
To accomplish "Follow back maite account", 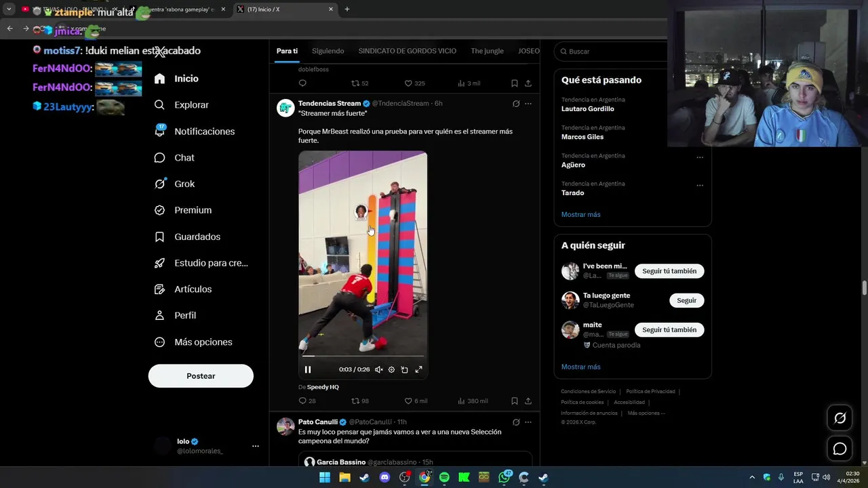I will click(x=669, y=330).
